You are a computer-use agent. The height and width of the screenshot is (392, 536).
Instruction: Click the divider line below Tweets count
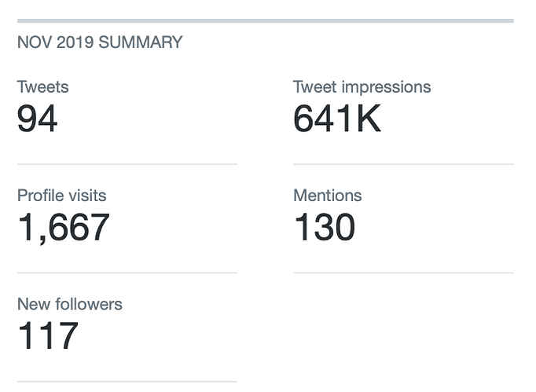tap(127, 164)
